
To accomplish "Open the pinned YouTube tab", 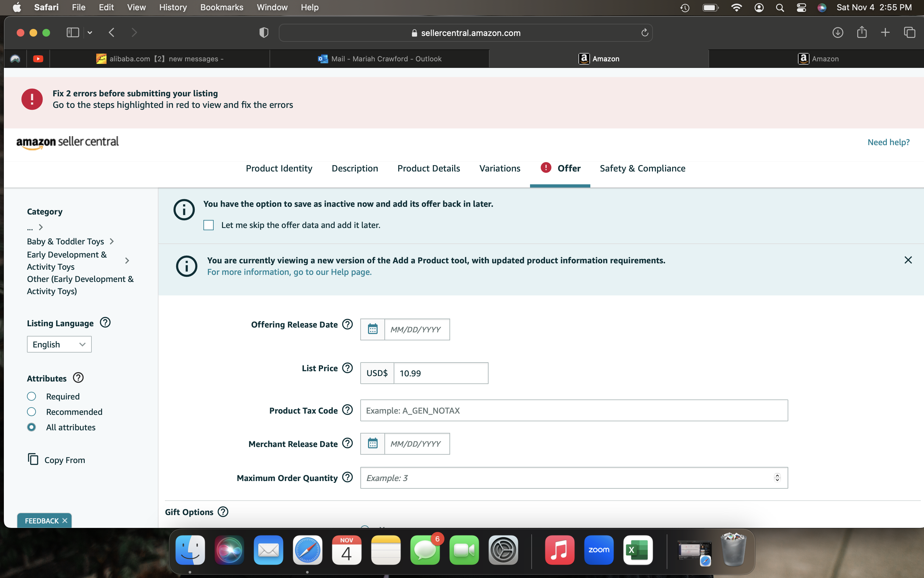I will pos(38,58).
